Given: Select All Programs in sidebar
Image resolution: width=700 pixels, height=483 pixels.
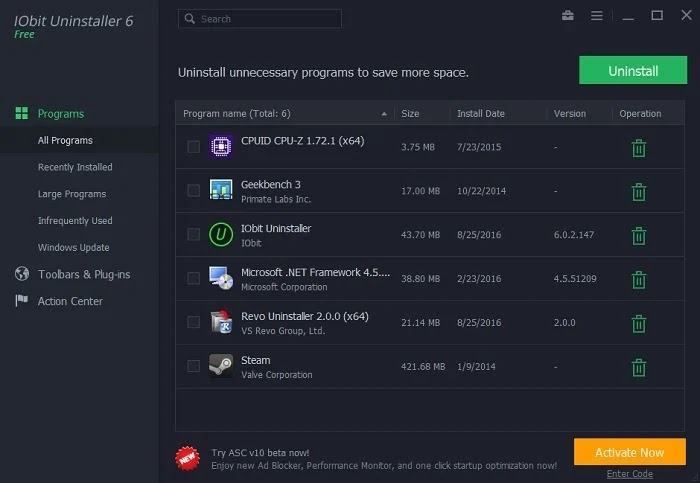Looking at the screenshot, I should [65, 141].
